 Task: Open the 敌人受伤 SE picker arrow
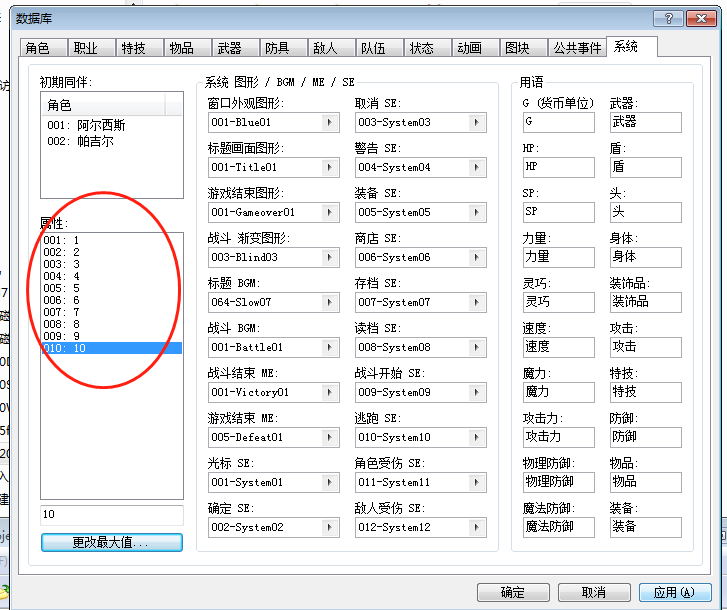477,527
